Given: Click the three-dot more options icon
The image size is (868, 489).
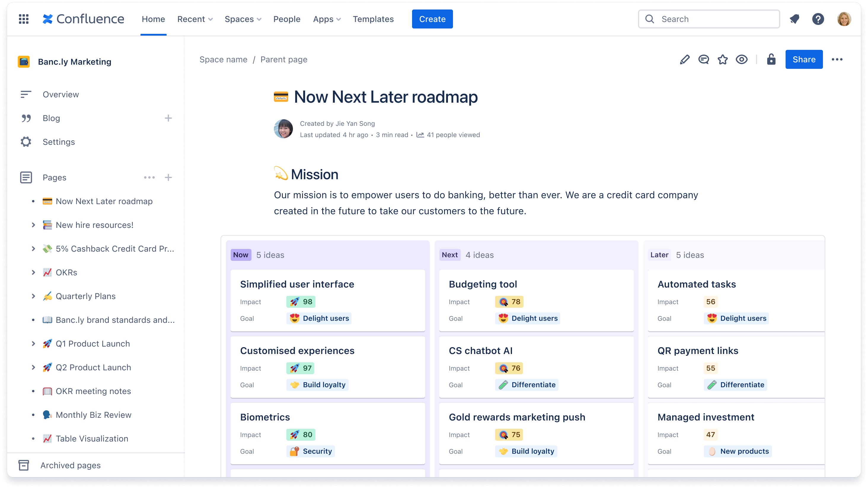Looking at the screenshot, I should [837, 59].
